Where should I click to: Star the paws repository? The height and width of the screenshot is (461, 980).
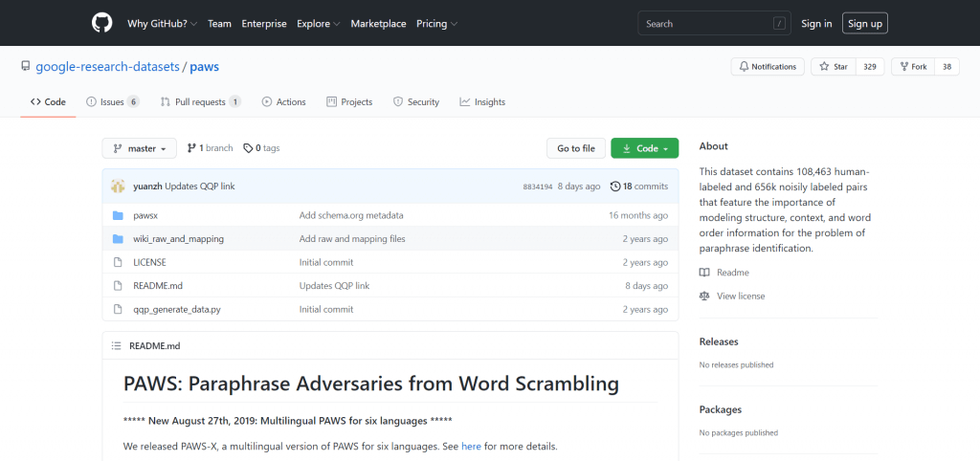[834, 67]
